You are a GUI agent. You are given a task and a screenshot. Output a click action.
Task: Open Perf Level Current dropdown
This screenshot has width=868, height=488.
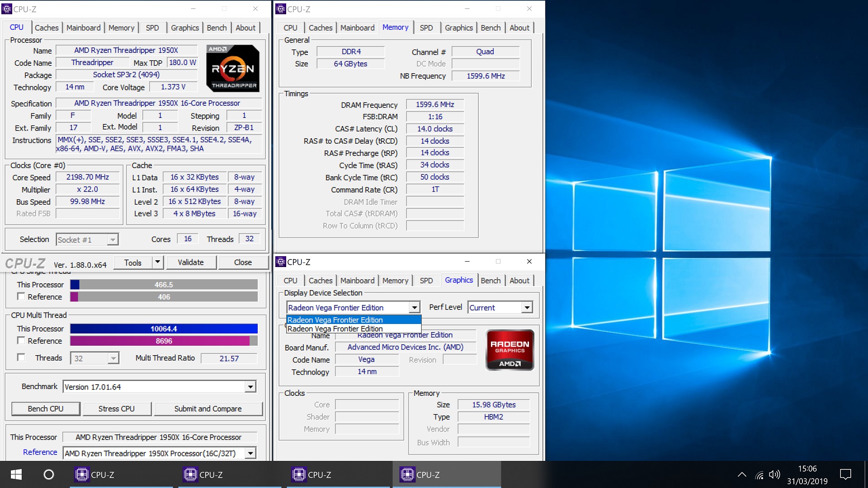[527, 308]
